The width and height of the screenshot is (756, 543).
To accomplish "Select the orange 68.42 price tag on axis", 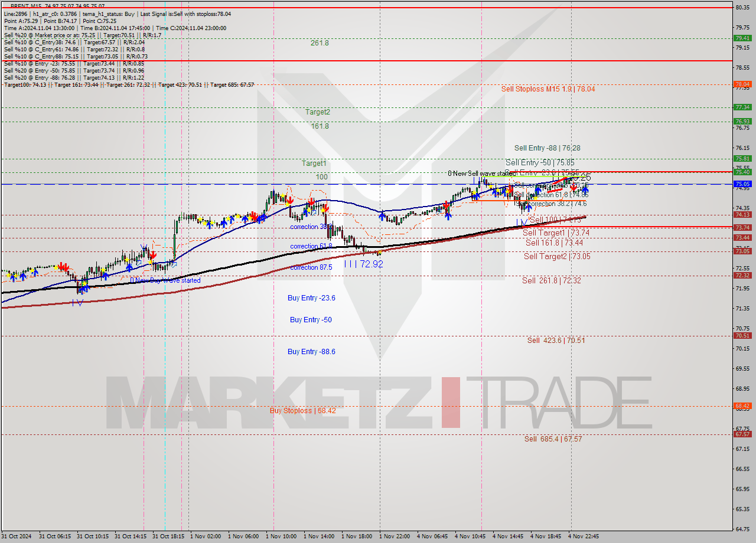I will pos(742,405).
